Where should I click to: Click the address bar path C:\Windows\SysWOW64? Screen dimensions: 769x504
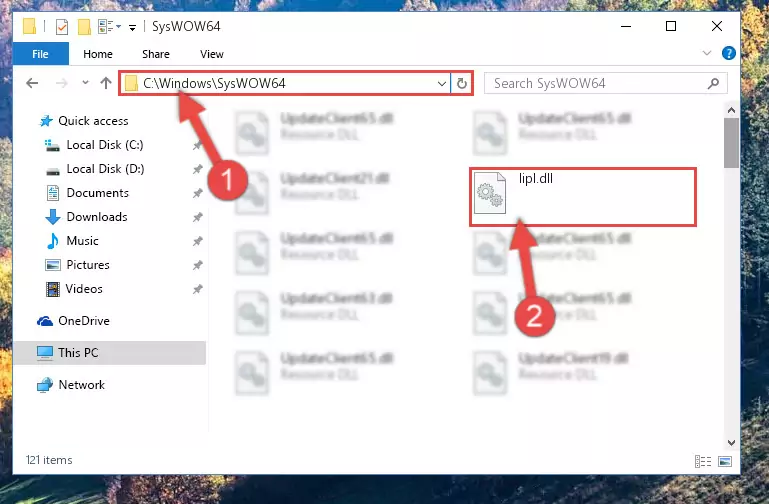pos(214,83)
